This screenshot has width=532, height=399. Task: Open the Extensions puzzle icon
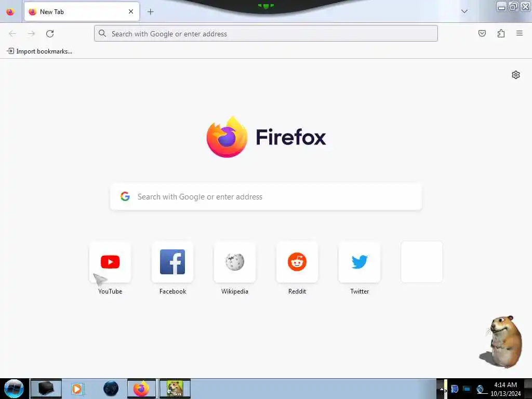[x=501, y=33]
